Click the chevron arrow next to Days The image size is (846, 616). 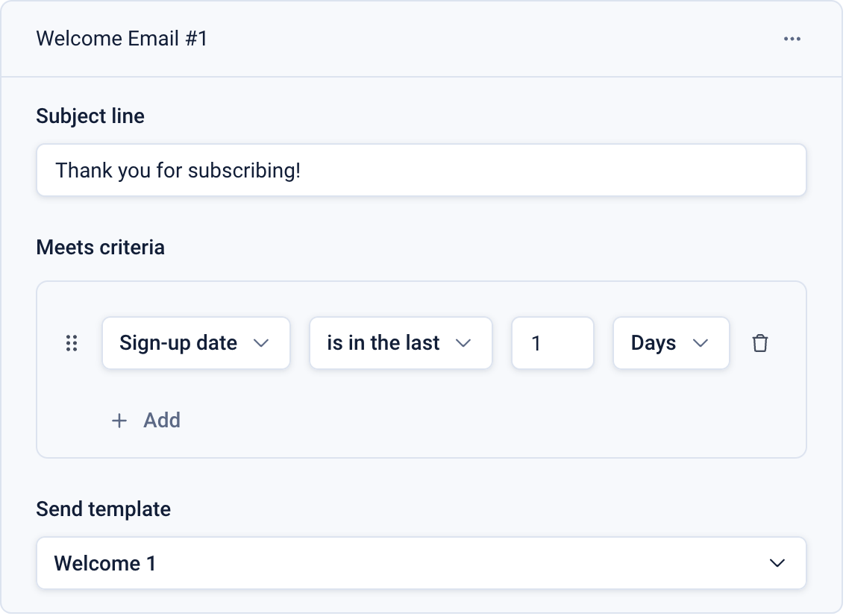tap(700, 343)
